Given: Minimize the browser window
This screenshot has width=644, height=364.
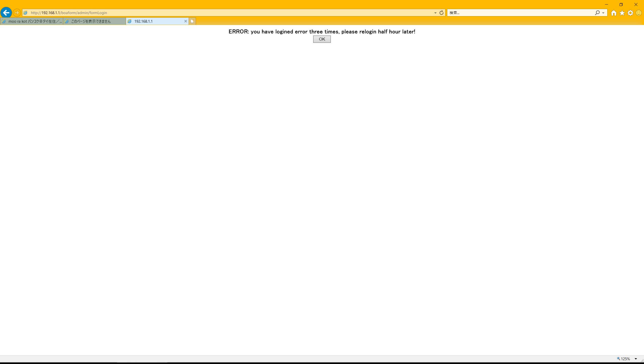Looking at the screenshot, I should click(x=606, y=5).
